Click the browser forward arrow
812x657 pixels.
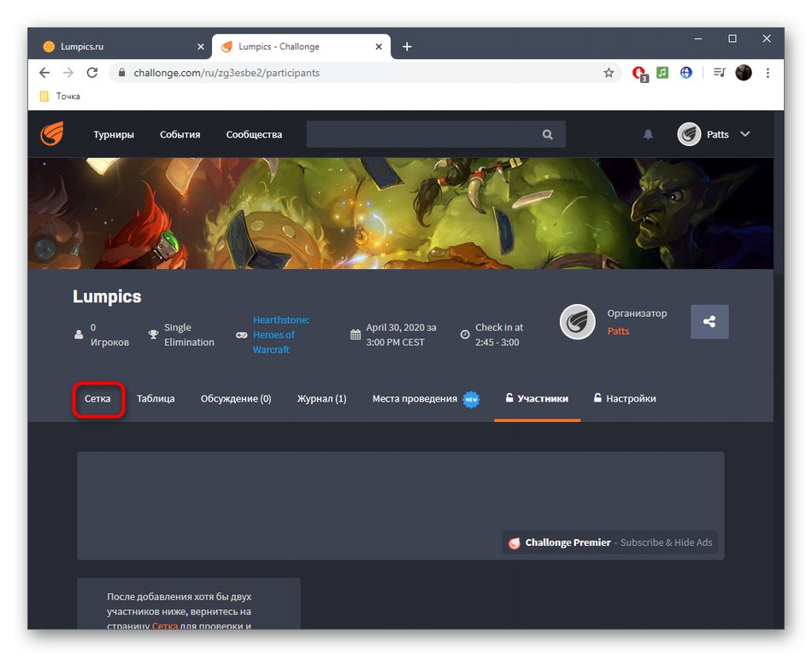pyautogui.click(x=68, y=73)
